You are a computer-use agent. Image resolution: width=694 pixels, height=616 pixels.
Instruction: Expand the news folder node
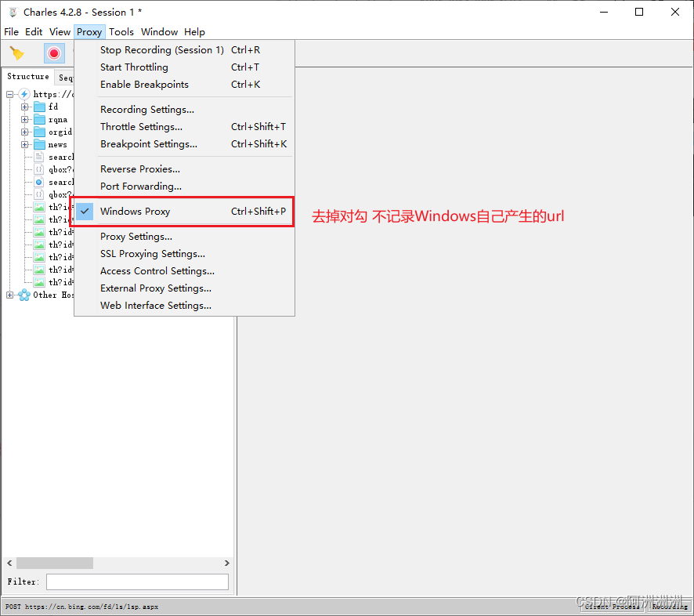pyautogui.click(x=25, y=144)
